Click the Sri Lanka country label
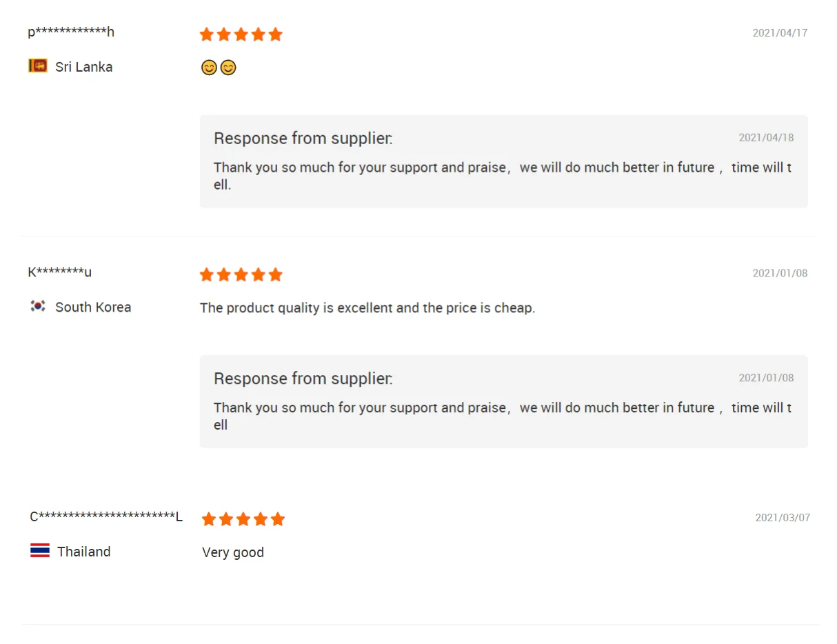 84,67
